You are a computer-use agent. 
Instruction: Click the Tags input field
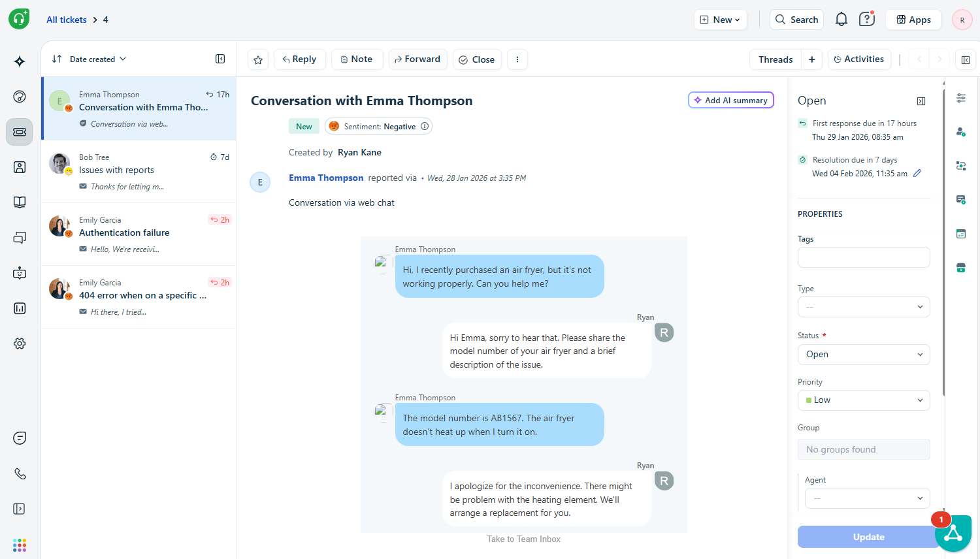pos(864,257)
